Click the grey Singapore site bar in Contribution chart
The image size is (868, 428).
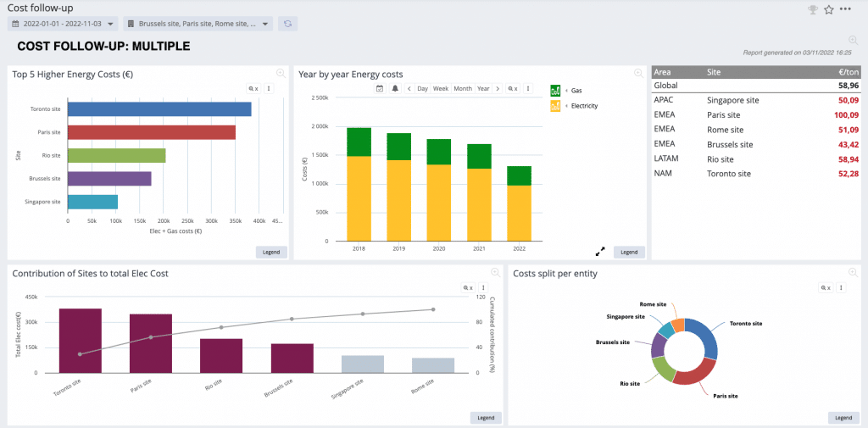tap(363, 364)
